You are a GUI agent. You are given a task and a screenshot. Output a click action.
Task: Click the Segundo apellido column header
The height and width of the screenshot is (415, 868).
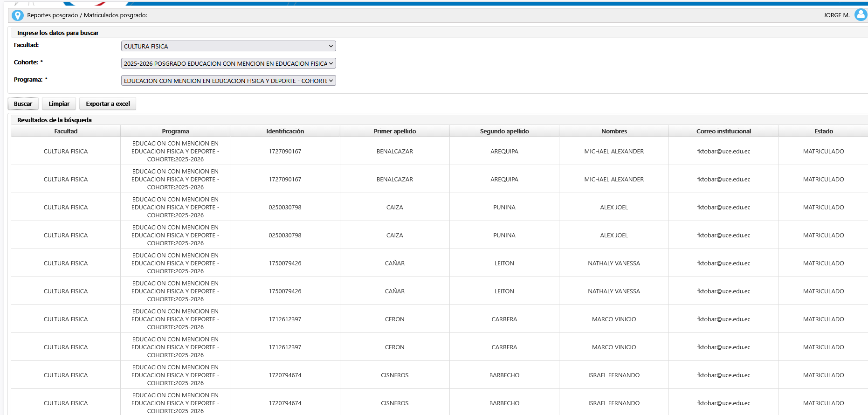coord(504,131)
